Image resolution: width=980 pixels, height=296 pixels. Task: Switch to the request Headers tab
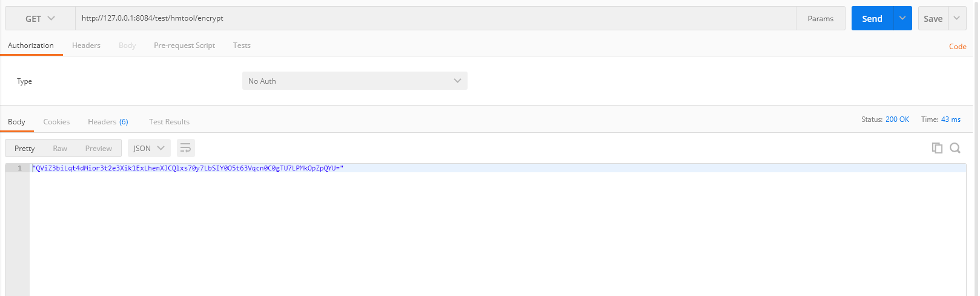(x=86, y=45)
